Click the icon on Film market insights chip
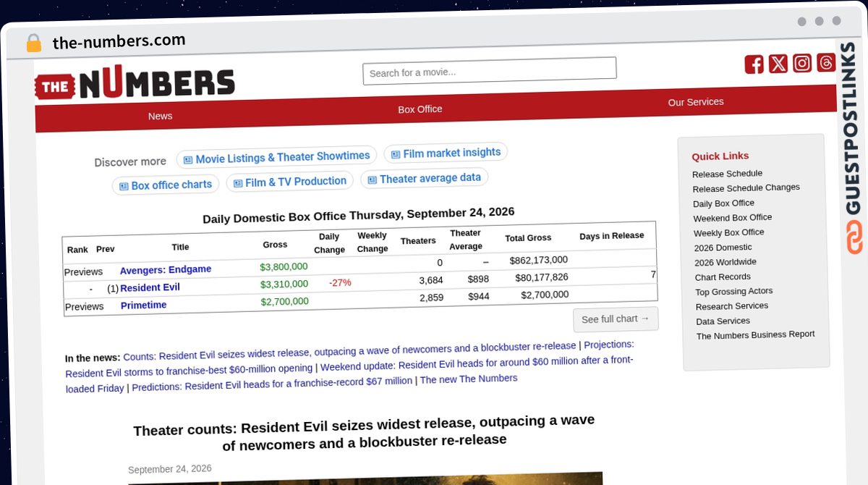The height and width of the screenshot is (485, 868). coord(396,154)
